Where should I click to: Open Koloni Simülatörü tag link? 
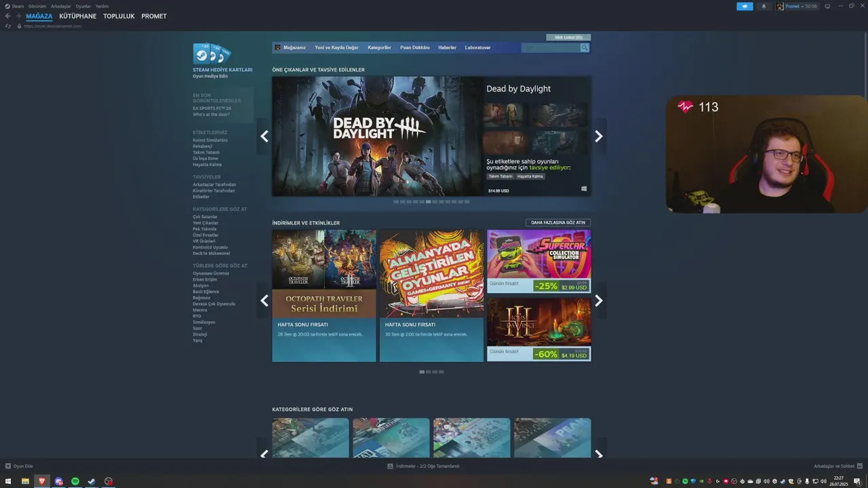coord(210,140)
